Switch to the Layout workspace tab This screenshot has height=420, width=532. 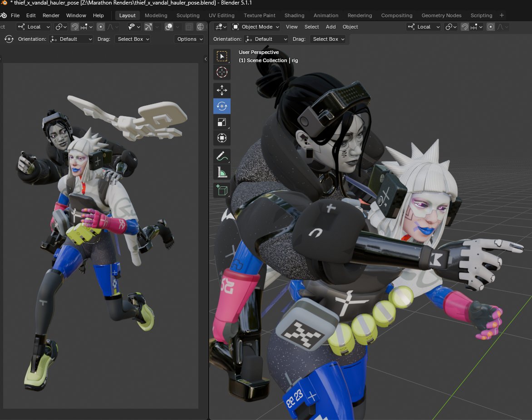point(127,15)
